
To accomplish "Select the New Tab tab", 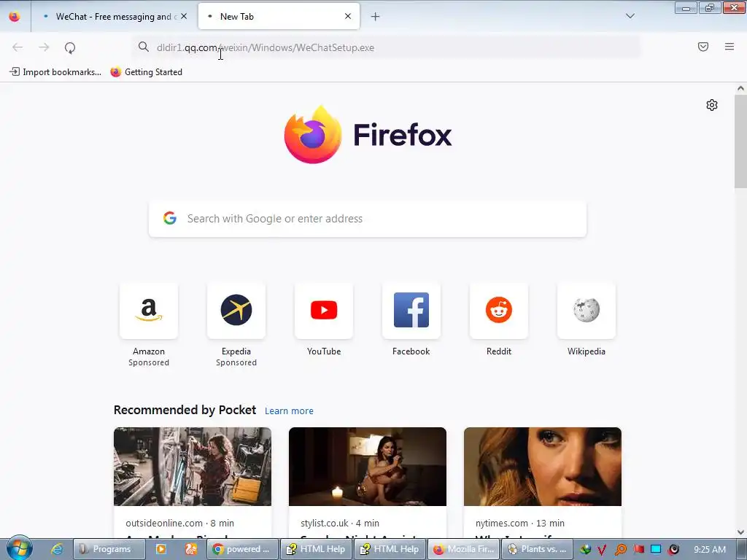I will click(279, 17).
